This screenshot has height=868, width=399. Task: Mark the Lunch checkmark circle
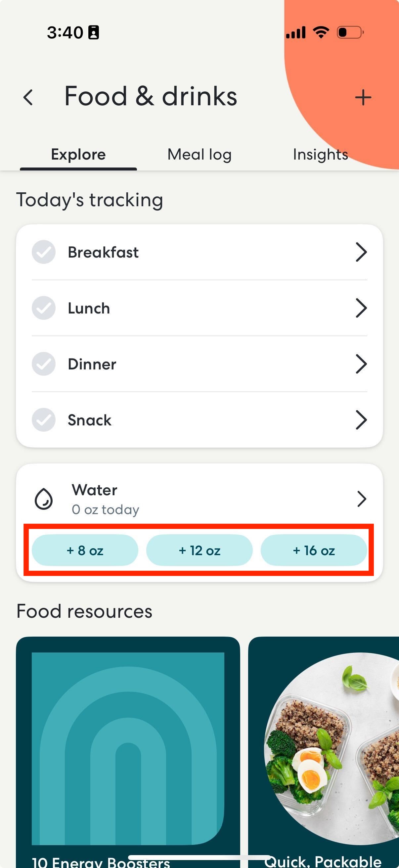44,308
